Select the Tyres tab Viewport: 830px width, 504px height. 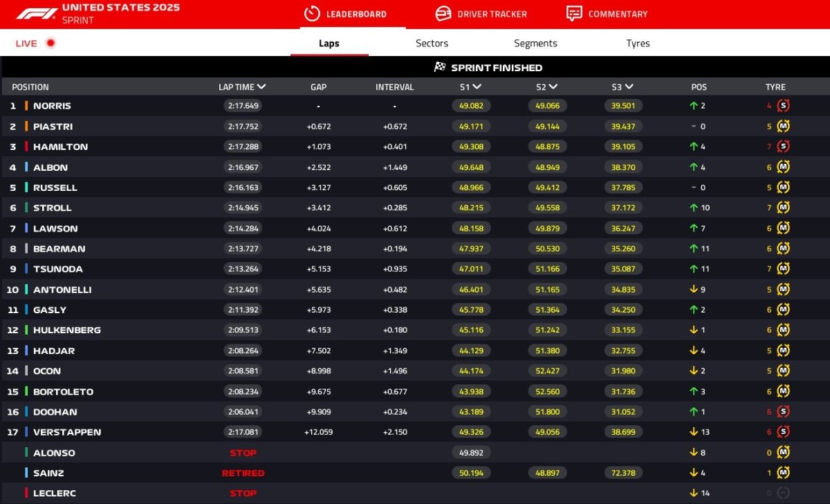coord(638,43)
